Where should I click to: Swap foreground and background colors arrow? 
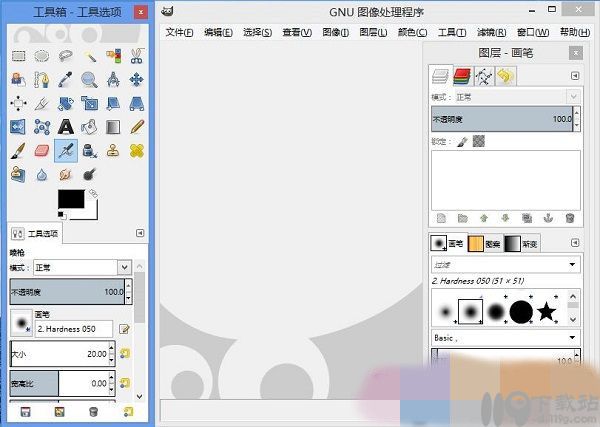tap(93, 194)
